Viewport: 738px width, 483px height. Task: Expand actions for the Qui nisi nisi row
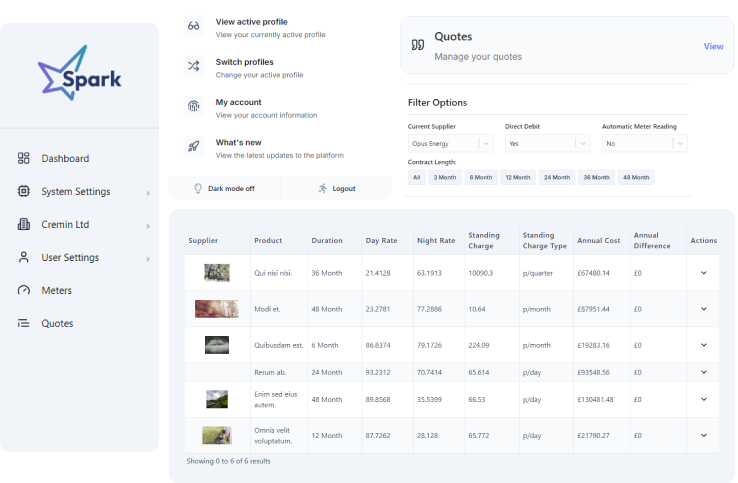point(703,273)
